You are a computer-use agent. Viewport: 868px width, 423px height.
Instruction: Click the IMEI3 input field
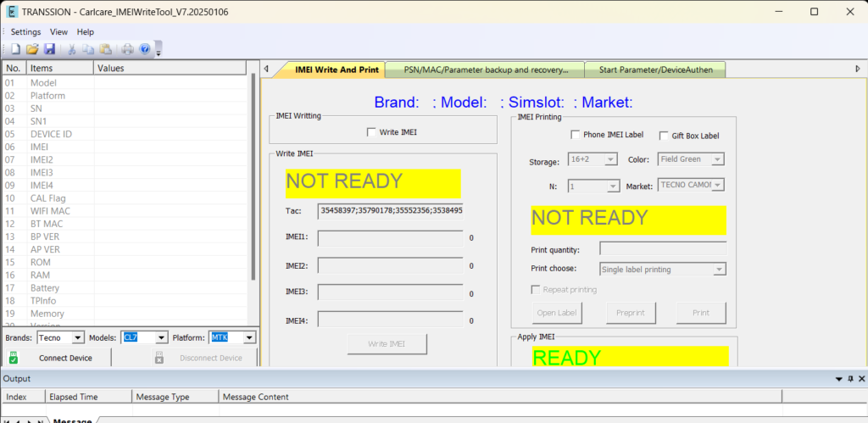click(x=391, y=293)
